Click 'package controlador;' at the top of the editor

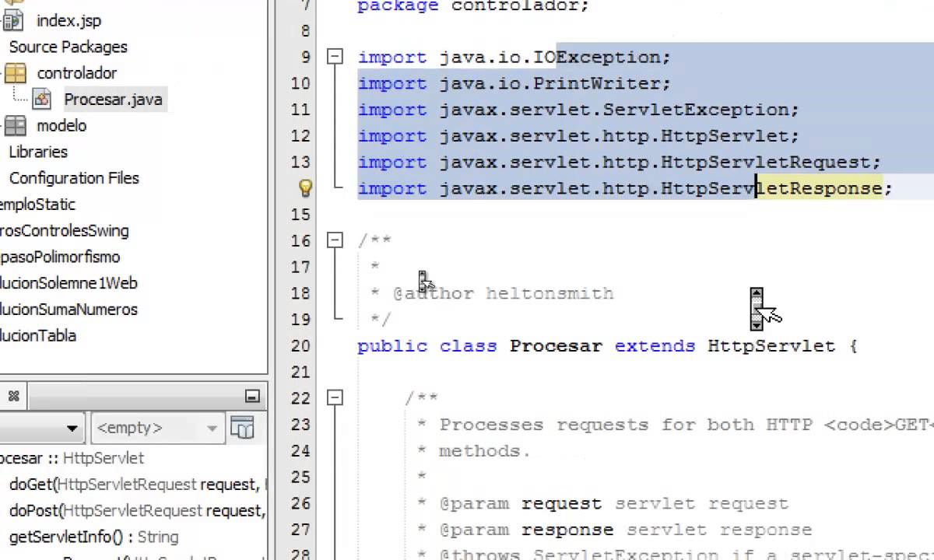473,6
